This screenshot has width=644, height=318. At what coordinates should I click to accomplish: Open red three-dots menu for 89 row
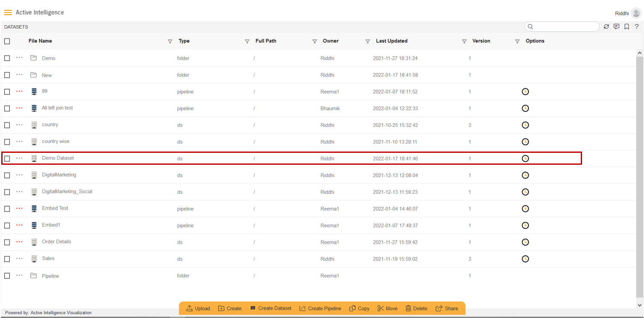pos(19,91)
